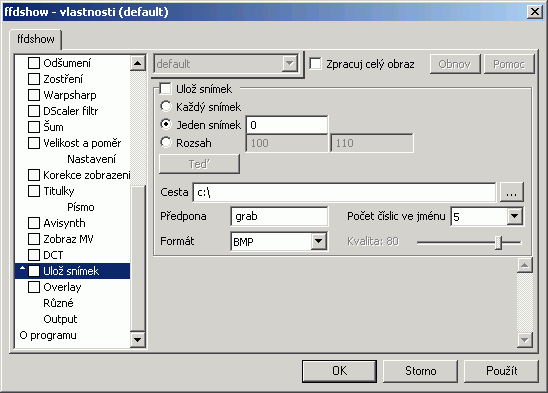Select the Každý snímek radio button
Image resolution: width=548 pixels, height=393 pixels.
pos(166,106)
